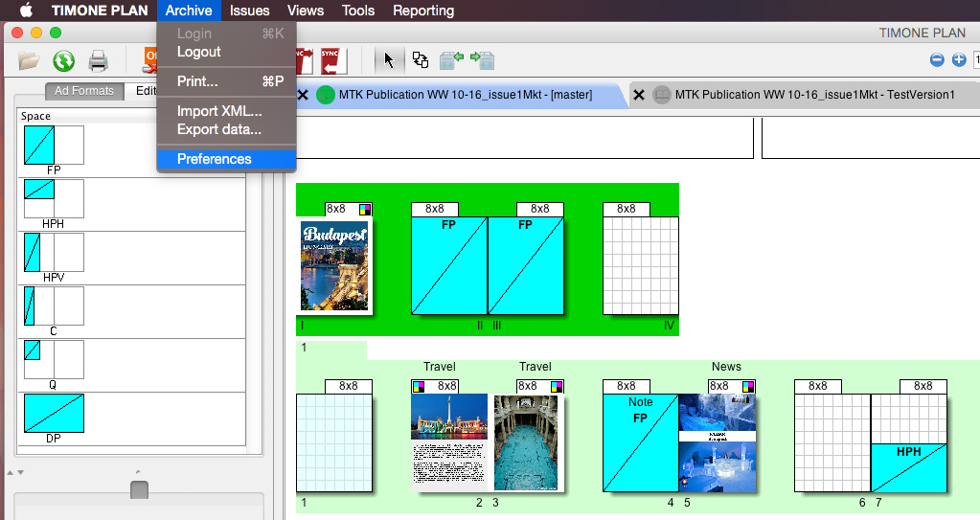Image resolution: width=980 pixels, height=520 pixels.
Task: Click the swap pages tool icon
Action: click(421, 60)
